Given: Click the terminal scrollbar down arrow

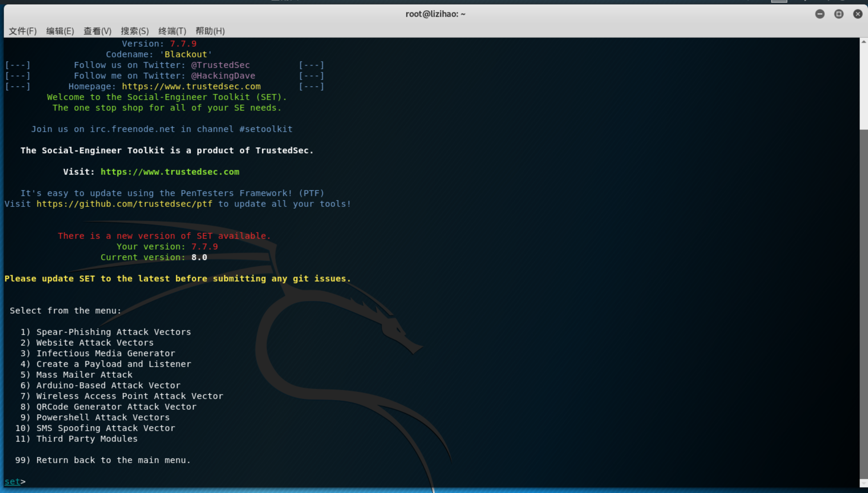Looking at the screenshot, I should [x=864, y=483].
